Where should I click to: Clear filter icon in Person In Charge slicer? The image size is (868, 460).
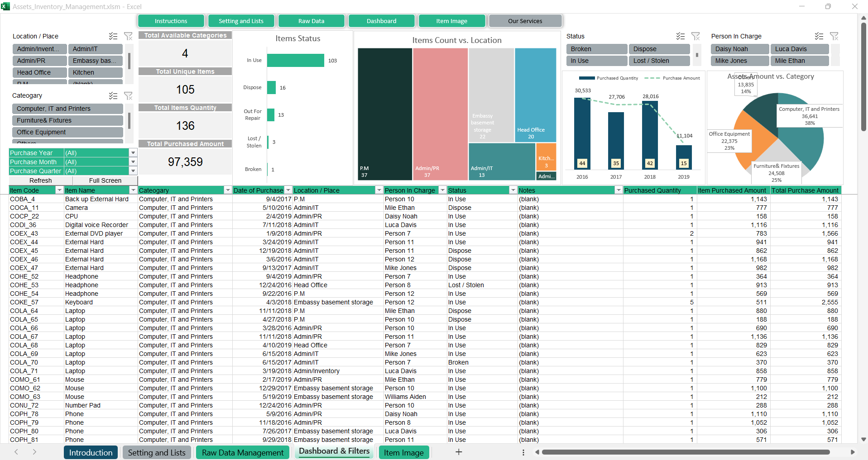coord(834,36)
